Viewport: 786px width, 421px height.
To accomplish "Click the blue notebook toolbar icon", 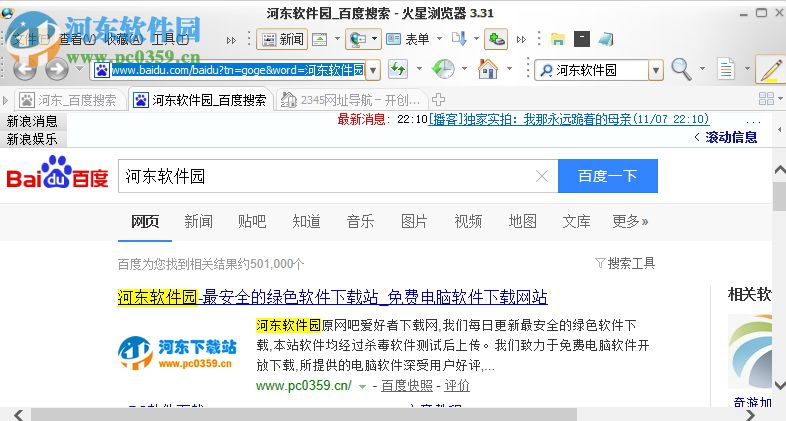I will coord(606,39).
